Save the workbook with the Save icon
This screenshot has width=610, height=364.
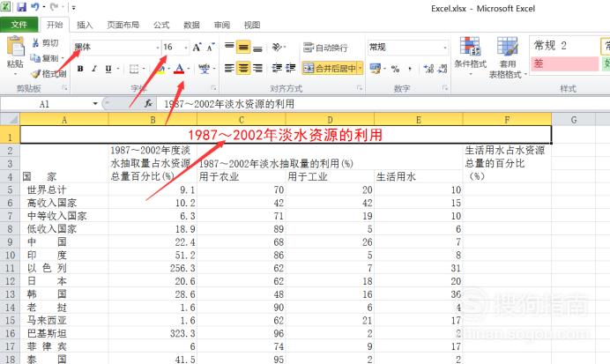pyautogui.click(x=21, y=7)
